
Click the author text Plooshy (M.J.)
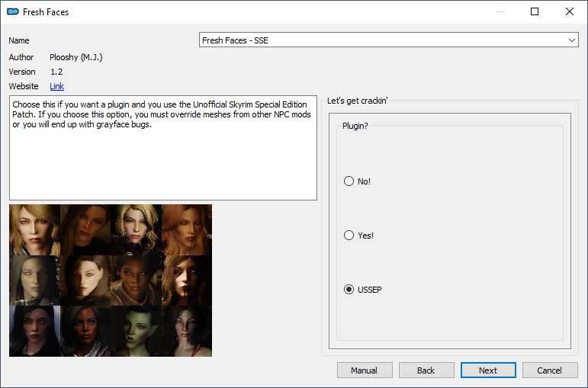click(76, 57)
